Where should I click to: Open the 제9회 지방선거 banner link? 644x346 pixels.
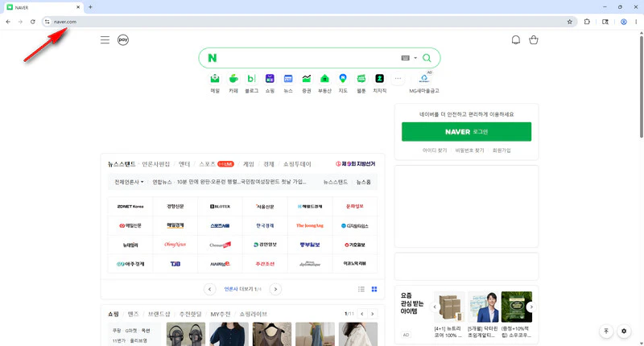point(355,164)
